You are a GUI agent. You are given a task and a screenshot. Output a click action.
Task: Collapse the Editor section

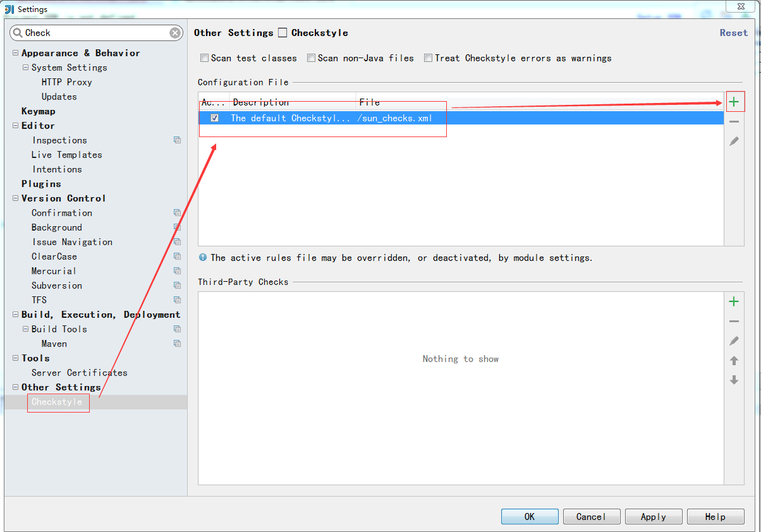click(15, 126)
